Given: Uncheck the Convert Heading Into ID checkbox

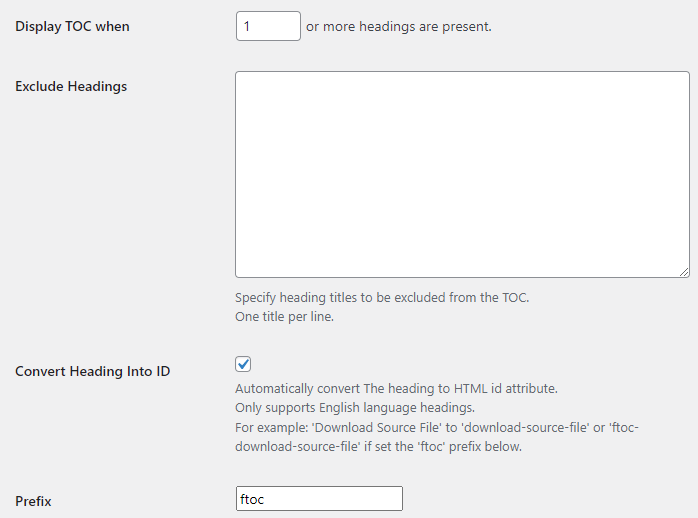Looking at the screenshot, I should click(244, 364).
